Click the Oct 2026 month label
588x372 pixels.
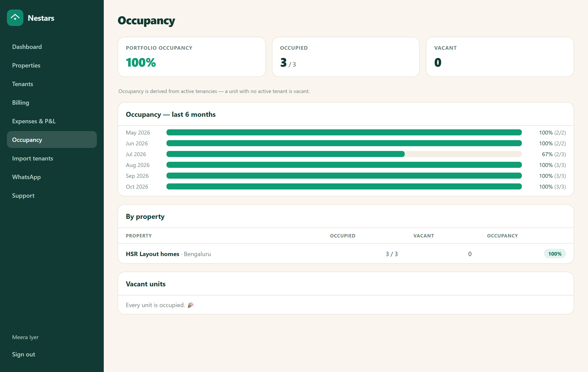point(137,187)
